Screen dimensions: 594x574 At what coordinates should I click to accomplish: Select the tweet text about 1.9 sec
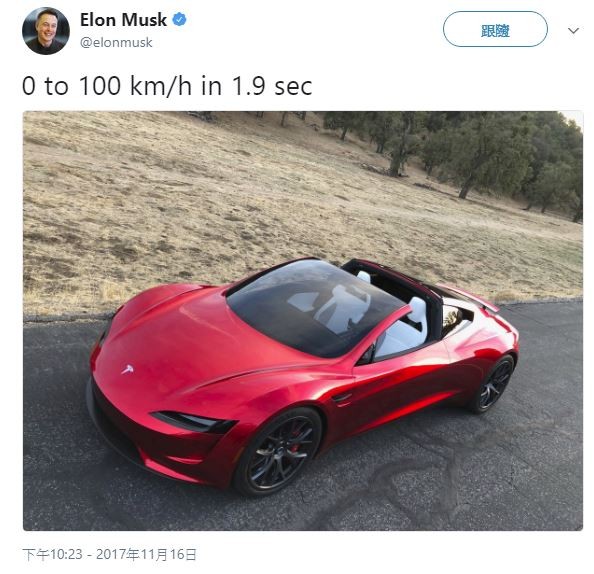[x=167, y=86]
